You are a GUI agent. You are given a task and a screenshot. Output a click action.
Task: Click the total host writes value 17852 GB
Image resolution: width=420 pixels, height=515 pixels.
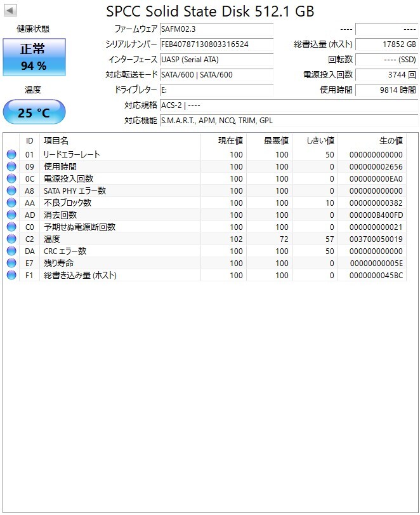(x=386, y=44)
